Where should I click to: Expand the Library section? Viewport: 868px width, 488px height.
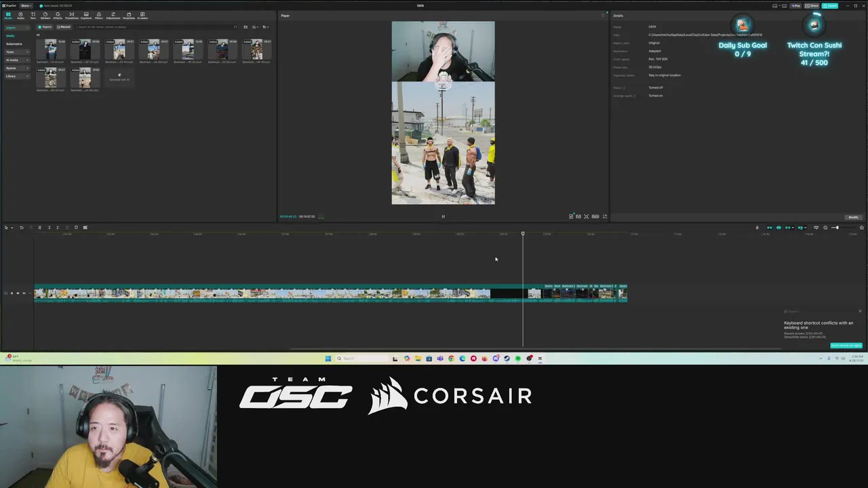coord(16,77)
